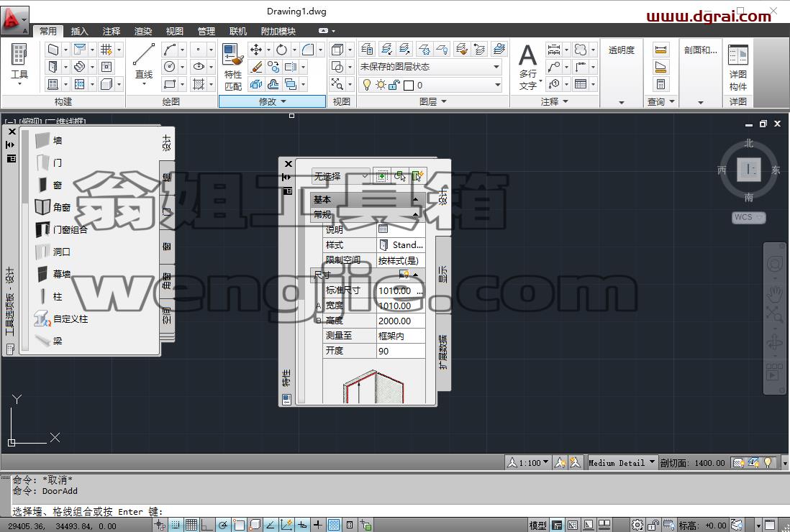This screenshot has height=532, width=790.
Task: Click the Model (模型) button in status bar
Action: click(x=537, y=526)
